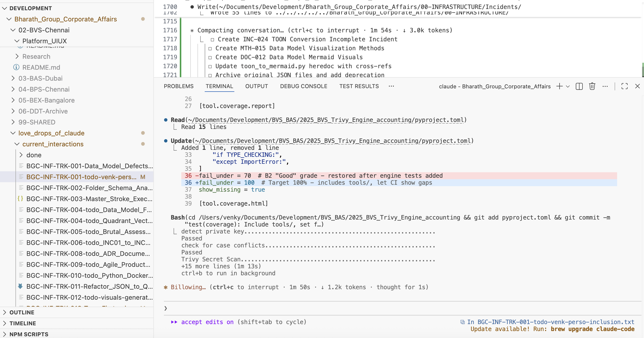Maximize the terminal panel size
Screen dimensions: 644x338
pyautogui.click(x=625, y=86)
